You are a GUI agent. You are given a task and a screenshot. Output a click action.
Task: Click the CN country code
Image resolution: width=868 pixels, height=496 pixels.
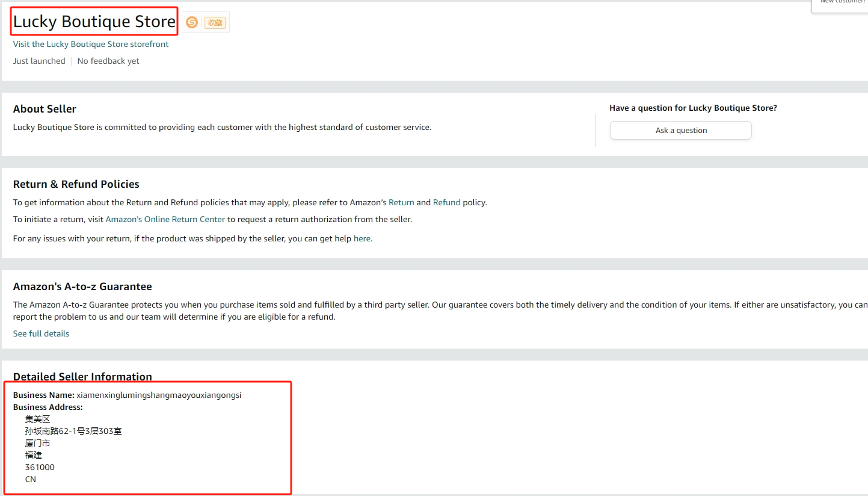tap(31, 479)
